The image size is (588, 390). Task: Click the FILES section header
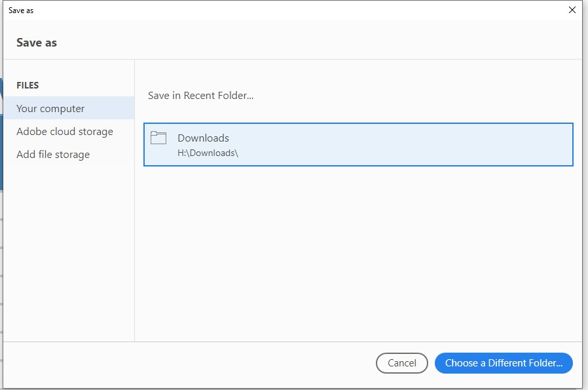tap(27, 85)
